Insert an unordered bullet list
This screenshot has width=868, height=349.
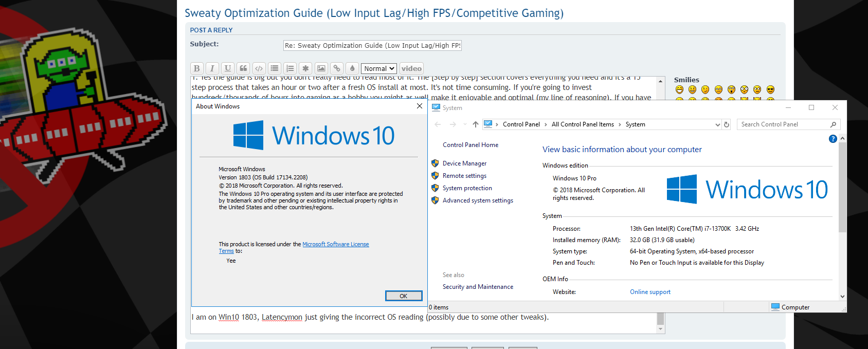[275, 68]
